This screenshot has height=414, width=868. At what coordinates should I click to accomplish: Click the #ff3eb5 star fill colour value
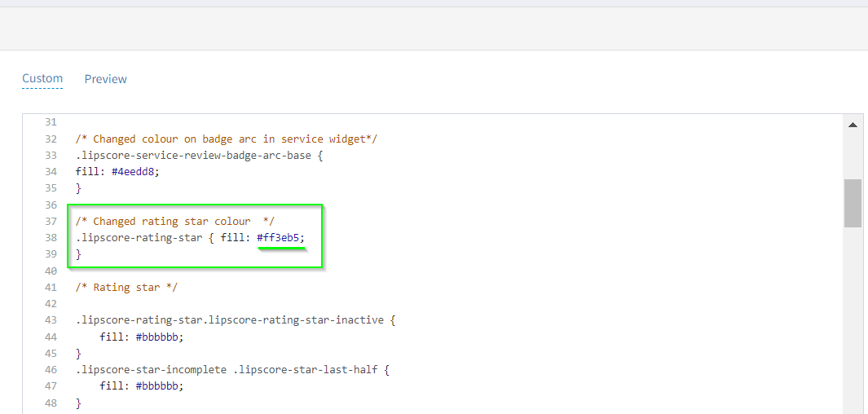point(280,238)
